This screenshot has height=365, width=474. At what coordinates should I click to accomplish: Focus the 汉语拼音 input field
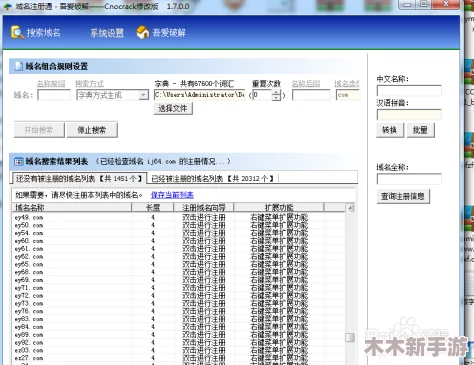pos(409,115)
